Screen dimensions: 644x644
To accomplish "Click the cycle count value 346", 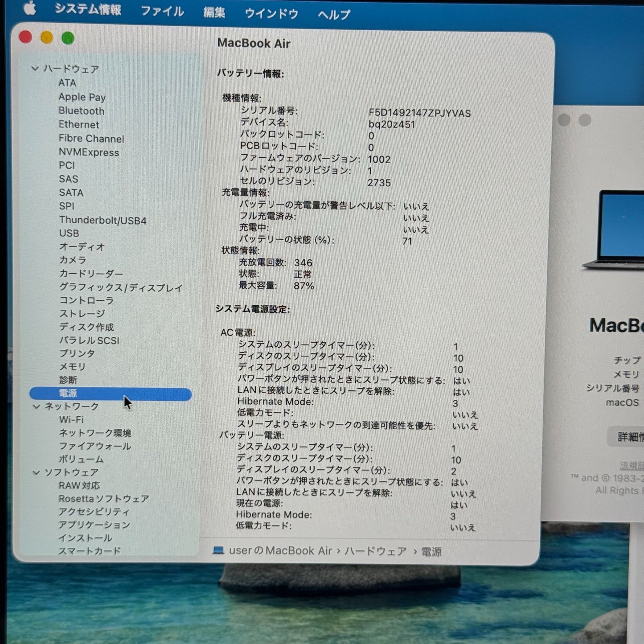I will click(x=303, y=263).
